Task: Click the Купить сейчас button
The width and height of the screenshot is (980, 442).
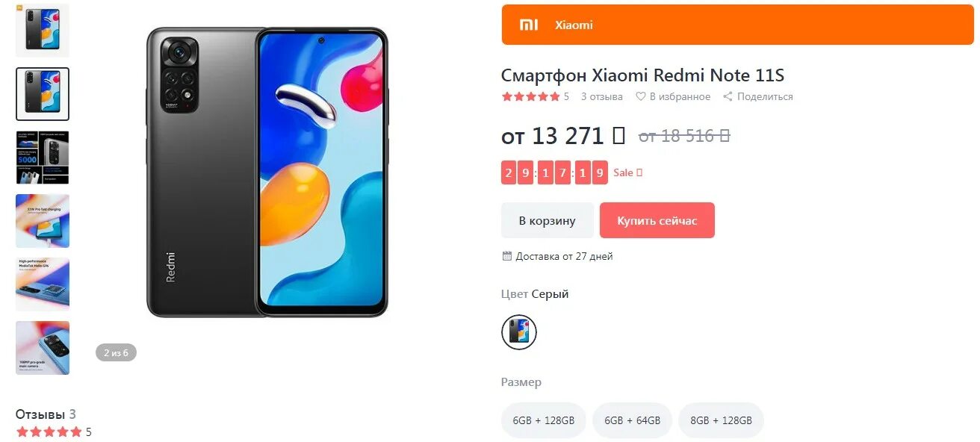Action: [x=657, y=220]
